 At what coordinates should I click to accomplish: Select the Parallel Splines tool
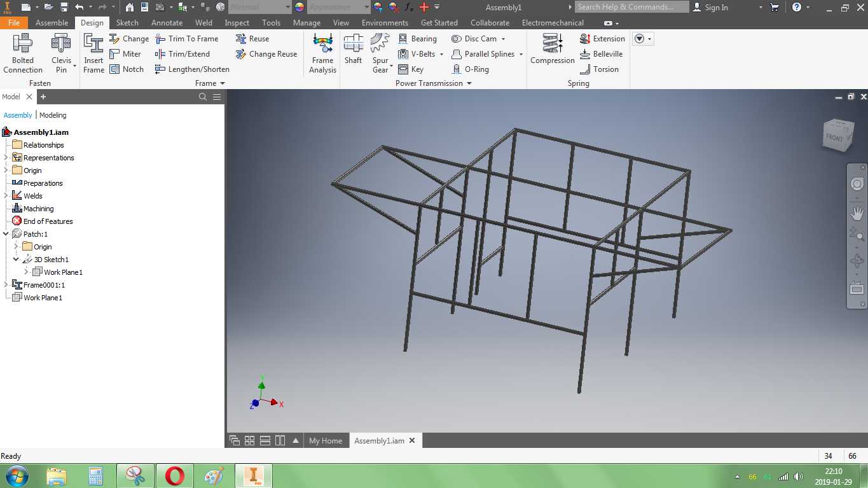483,54
